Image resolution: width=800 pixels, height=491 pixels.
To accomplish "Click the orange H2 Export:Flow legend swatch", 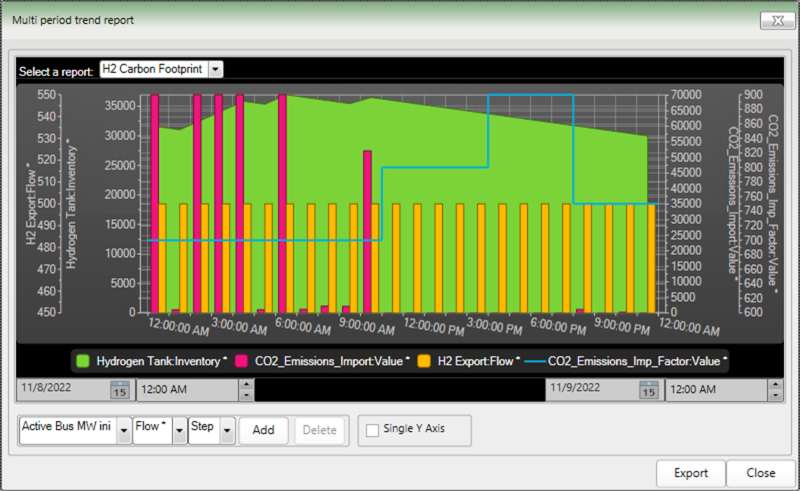I will 424,361.
